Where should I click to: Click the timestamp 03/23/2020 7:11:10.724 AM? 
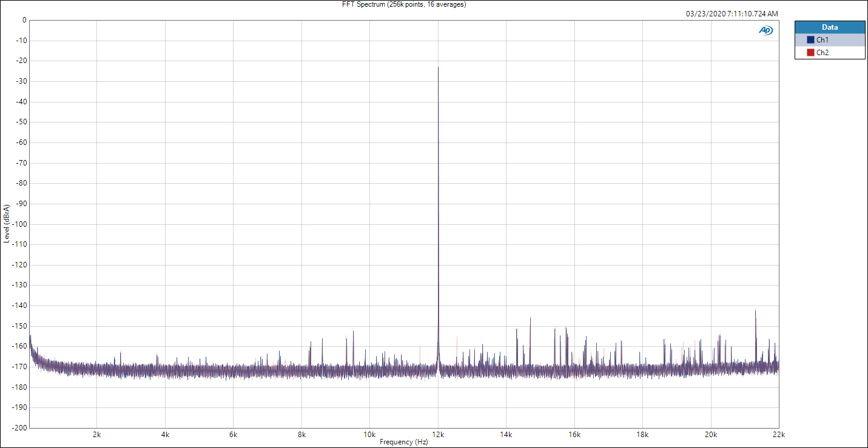[x=732, y=13]
